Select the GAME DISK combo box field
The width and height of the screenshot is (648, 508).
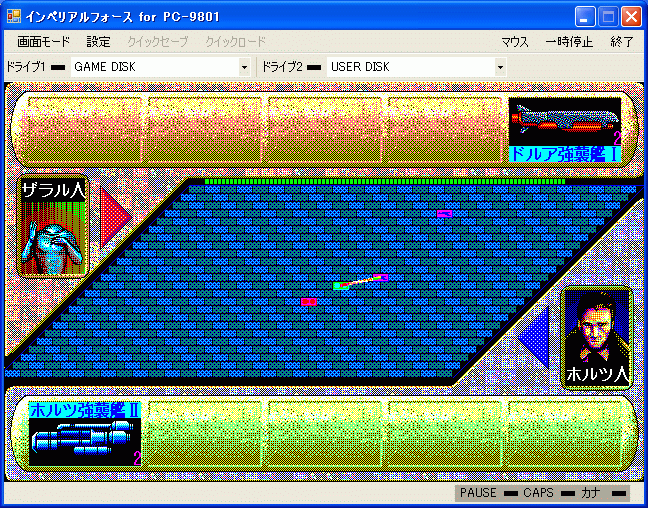pyautogui.click(x=160, y=67)
